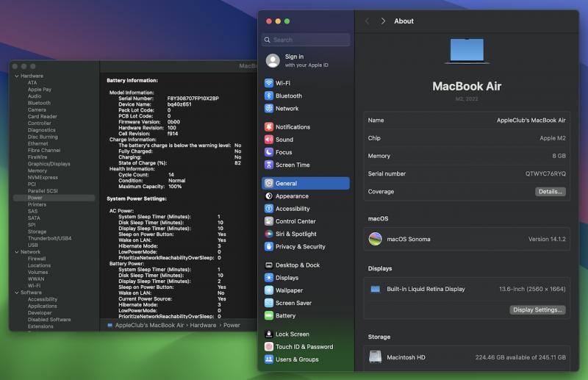Select Applications under Software in System Information
The height and width of the screenshot is (380, 588).
(x=43, y=306)
